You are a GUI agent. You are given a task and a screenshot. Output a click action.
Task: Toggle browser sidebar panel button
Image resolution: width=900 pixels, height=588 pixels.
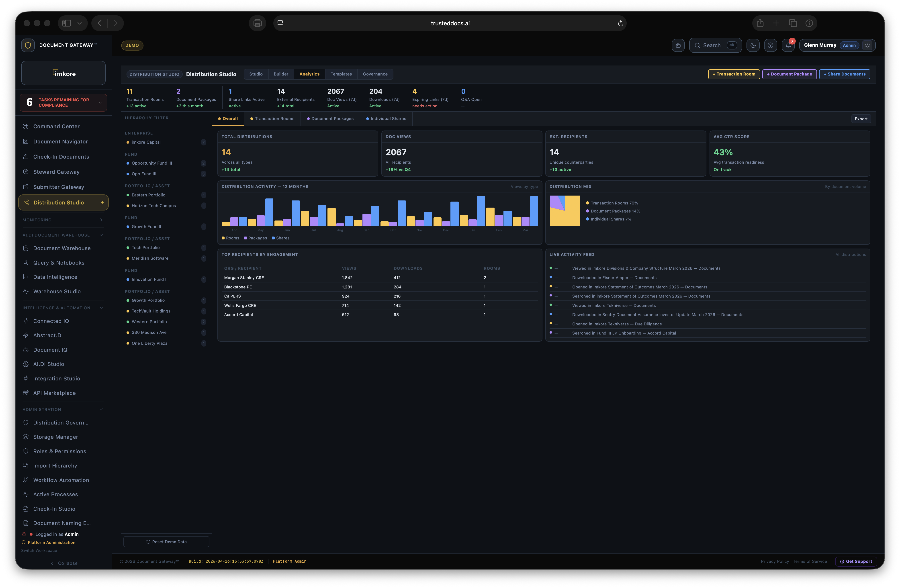[x=67, y=23]
